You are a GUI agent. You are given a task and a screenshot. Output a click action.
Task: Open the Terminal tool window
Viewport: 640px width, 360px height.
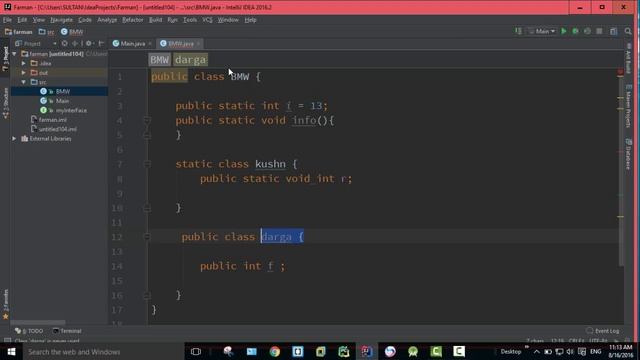click(67, 331)
